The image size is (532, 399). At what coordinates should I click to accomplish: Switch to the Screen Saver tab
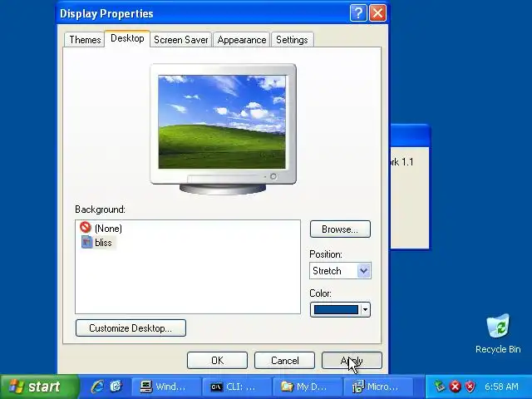click(x=181, y=40)
